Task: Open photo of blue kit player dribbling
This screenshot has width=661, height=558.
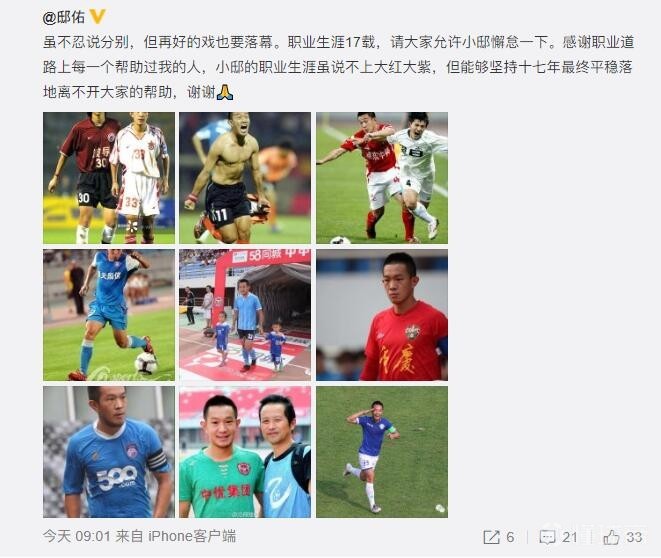Action: [x=109, y=315]
